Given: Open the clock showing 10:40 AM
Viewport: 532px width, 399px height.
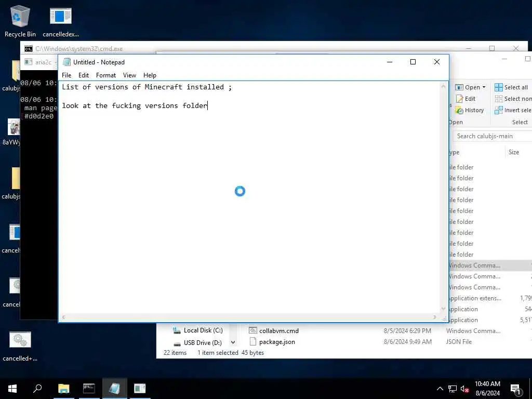Looking at the screenshot, I should pyautogui.click(x=487, y=389).
